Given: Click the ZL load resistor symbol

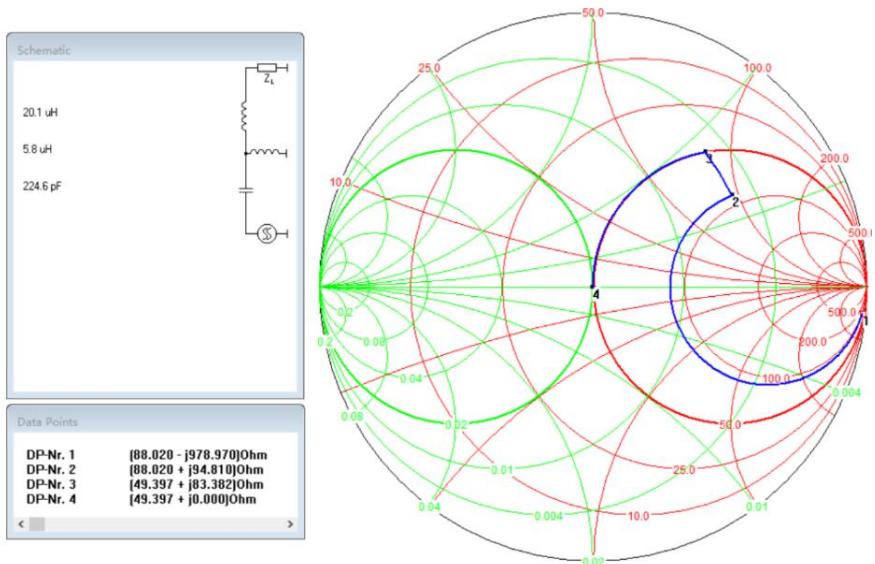Looking at the screenshot, I should point(267,68).
